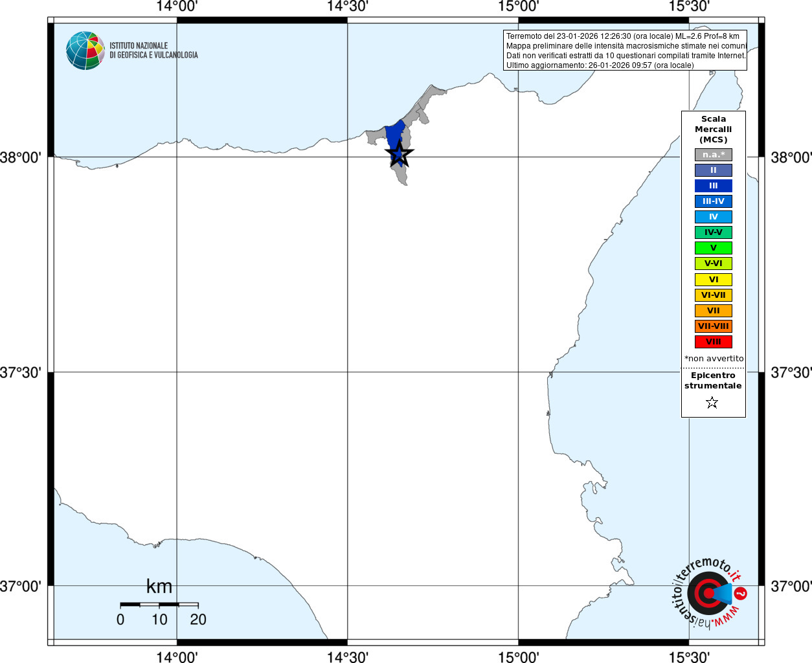The width and height of the screenshot is (812, 663).
Task: Click the INGV globe logo
Action: point(85,51)
